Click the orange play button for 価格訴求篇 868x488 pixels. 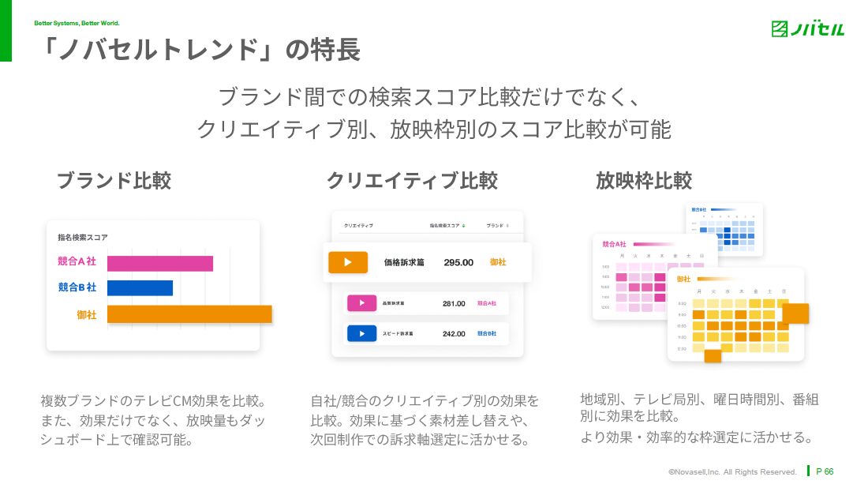pos(348,262)
